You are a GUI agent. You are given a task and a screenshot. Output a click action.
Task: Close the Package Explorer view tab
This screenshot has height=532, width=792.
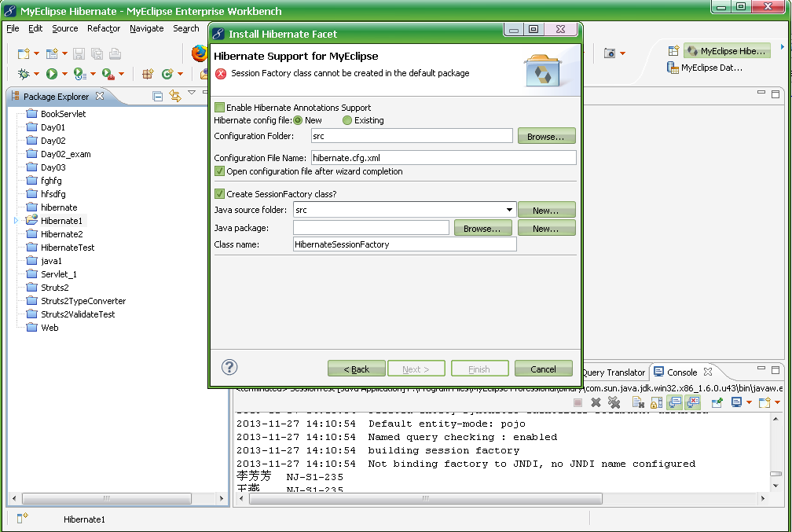click(x=100, y=96)
